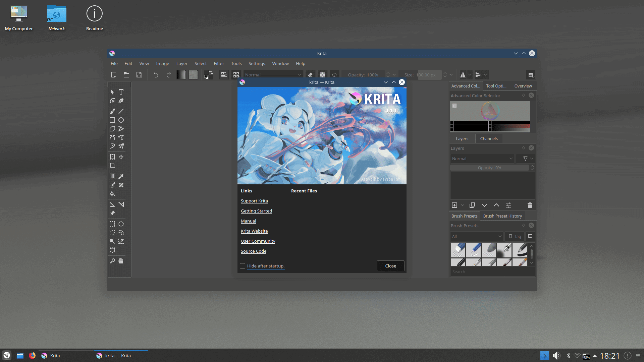
Task: Select the Fill bucket tool
Action: click(x=112, y=194)
